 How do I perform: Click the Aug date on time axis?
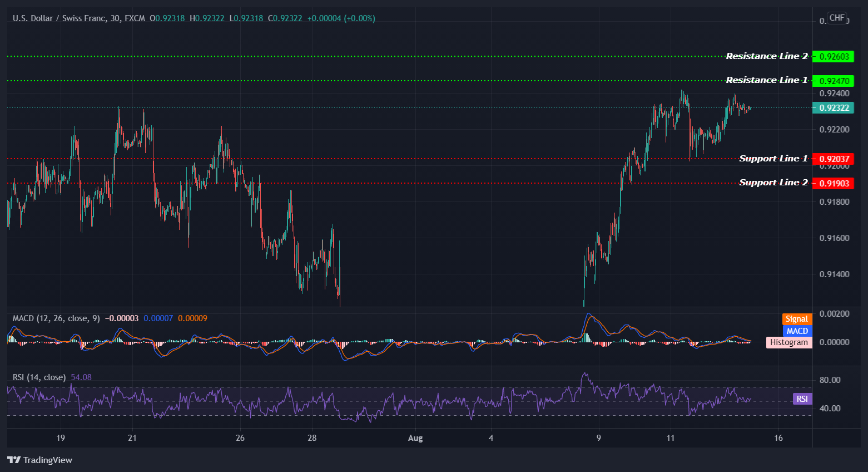[415, 438]
